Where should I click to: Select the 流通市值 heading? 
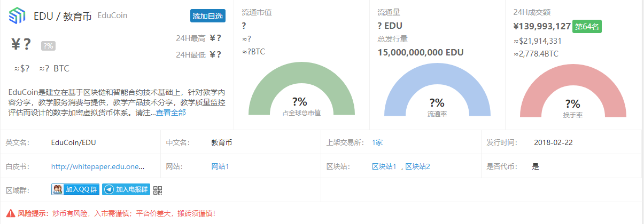(x=257, y=12)
